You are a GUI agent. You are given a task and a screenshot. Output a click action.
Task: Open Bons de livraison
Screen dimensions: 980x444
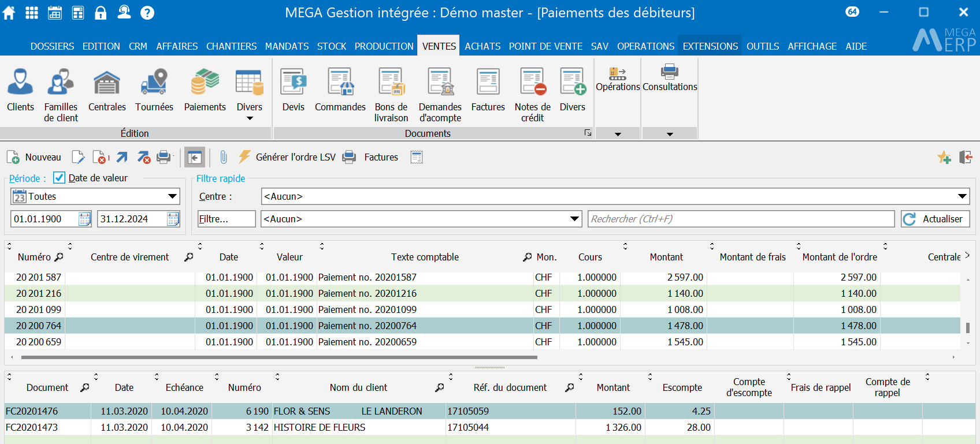391,95
